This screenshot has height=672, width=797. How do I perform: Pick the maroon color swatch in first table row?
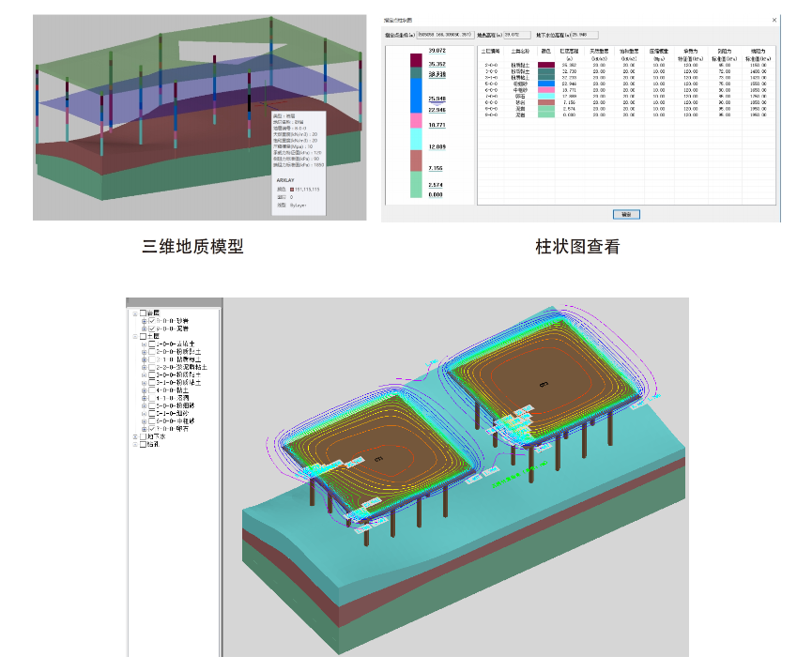pos(545,65)
